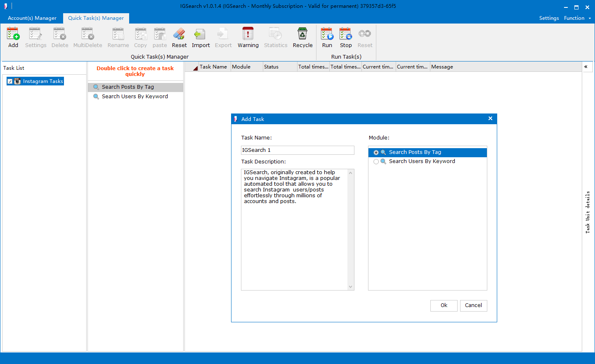Viewport: 595px width, 364px height.
Task: Click the Reset eraser icon
Action: coord(179,34)
